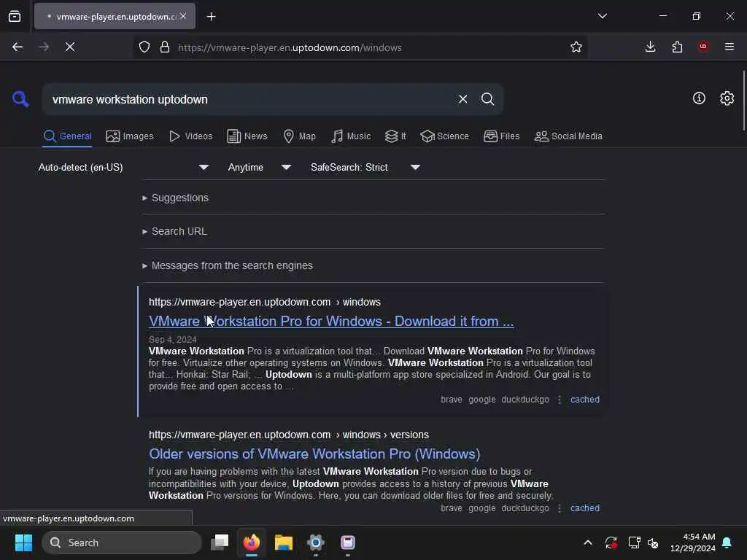Click the address bar URL
747x560 pixels.
coord(290,47)
